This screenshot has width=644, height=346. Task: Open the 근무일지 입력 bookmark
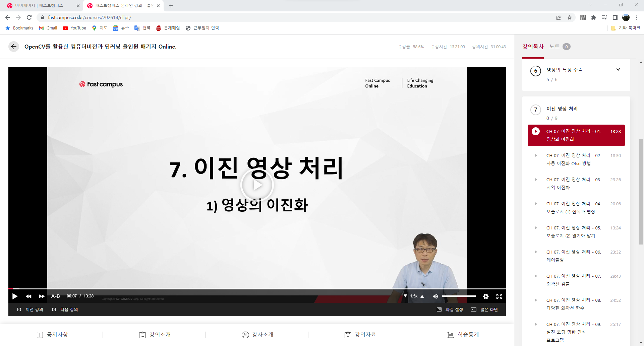(x=202, y=28)
